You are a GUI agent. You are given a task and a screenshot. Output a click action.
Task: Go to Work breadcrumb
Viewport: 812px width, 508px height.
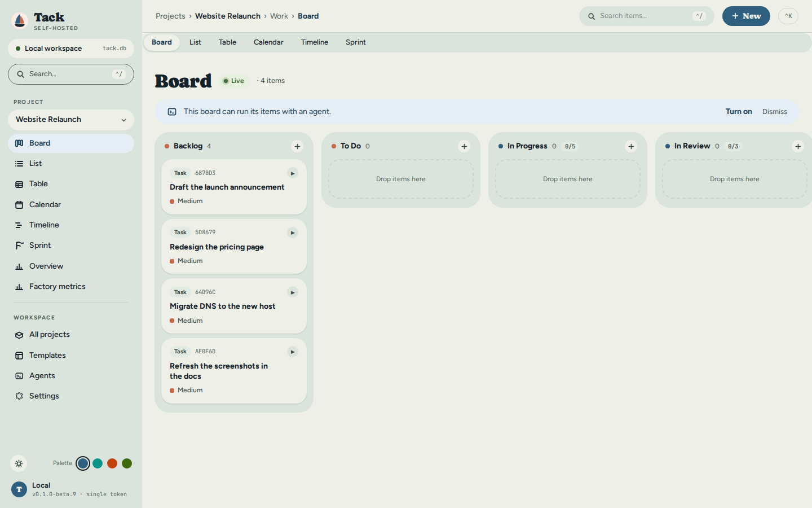(279, 16)
